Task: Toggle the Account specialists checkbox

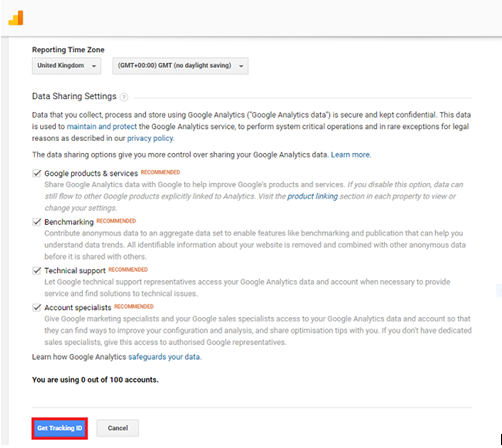Action: 37,308
